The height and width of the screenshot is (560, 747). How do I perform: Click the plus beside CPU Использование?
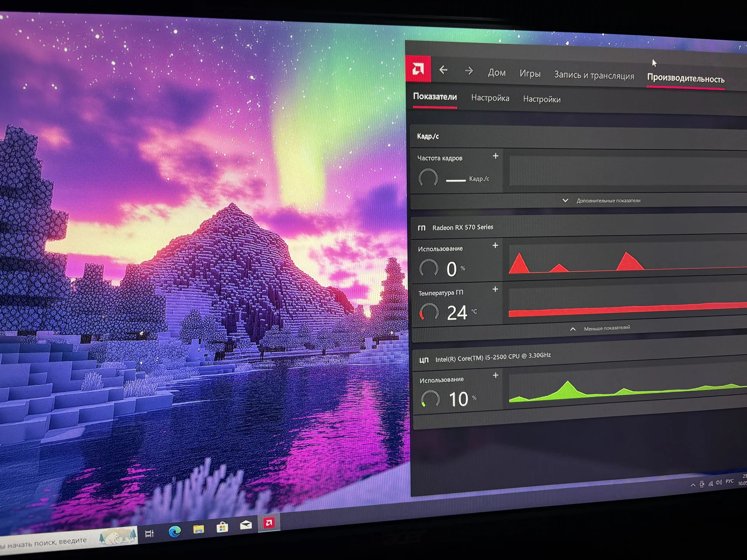point(495,375)
